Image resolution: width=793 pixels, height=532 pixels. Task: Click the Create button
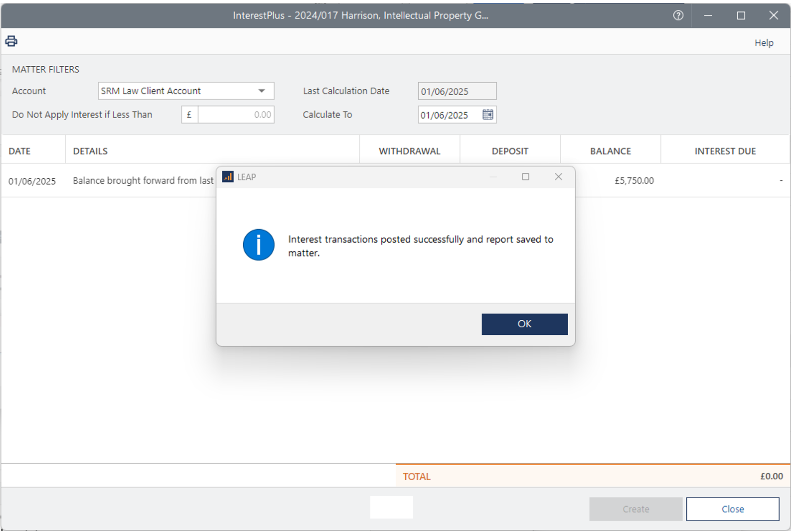click(x=635, y=509)
